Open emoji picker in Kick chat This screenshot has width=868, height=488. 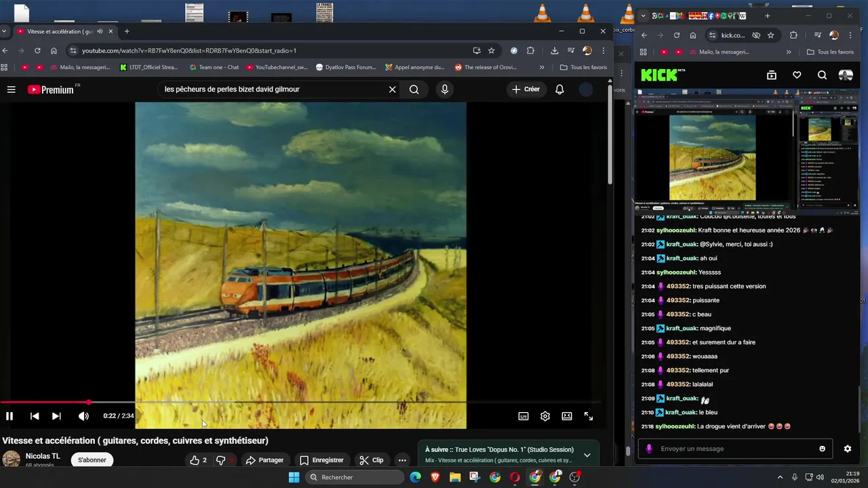[823, 449]
